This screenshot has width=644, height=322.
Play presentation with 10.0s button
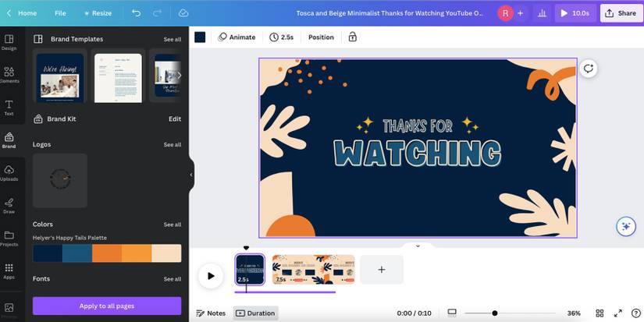(575, 13)
